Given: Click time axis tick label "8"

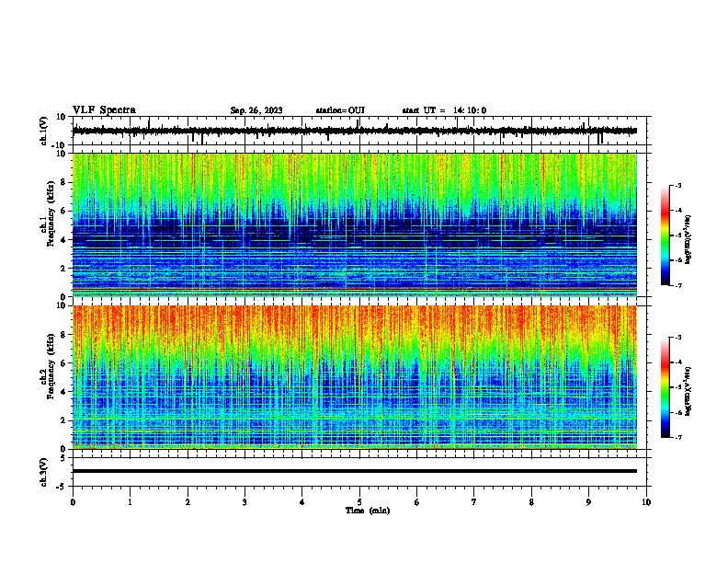Looking at the screenshot, I should (x=531, y=502).
